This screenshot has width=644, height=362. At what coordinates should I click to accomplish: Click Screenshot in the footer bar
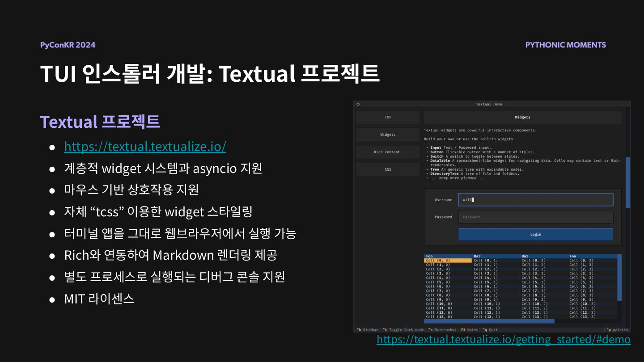coord(442,330)
